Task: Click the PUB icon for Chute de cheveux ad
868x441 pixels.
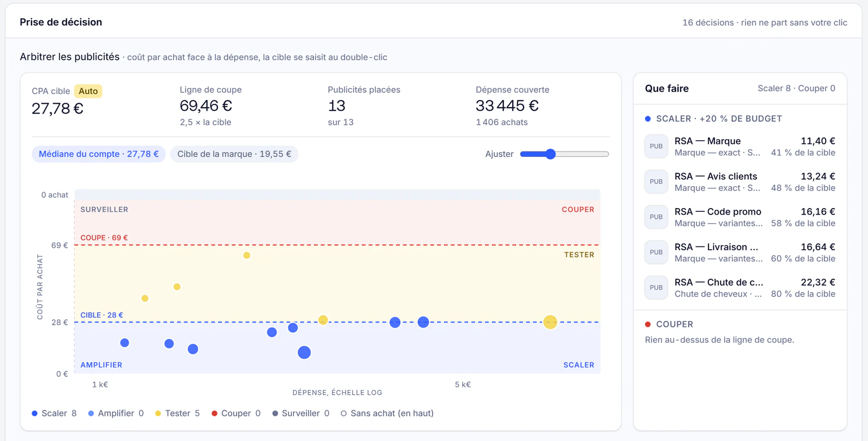Action: click(656, 288)
